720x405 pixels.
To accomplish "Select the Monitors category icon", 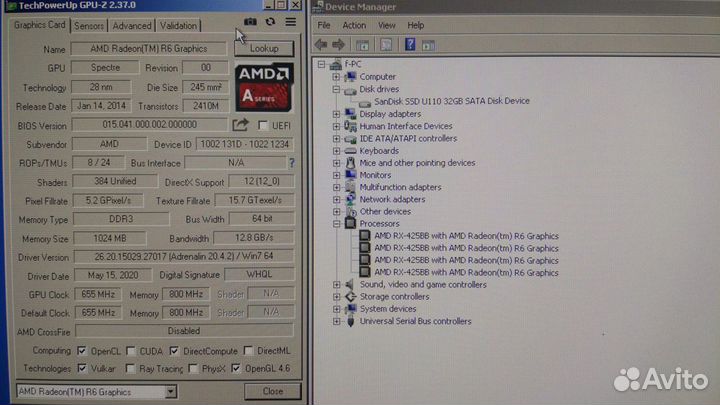I will tap(350, 175).
